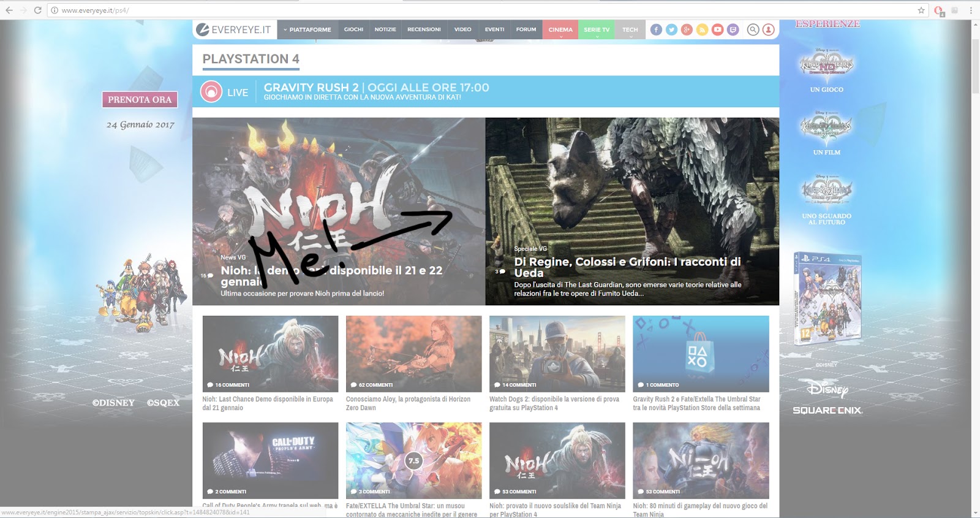The height and width of the screenshot is (518, 980).
Task: Open Watch Dogs 2 trial version link
Action: pyautogui.click(x=554, y=403)
